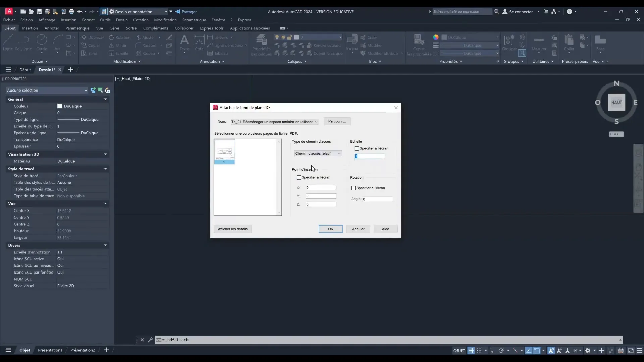Click the Parcourir... button
Viewport: 644px width, 362px height.
pyautogui.click(x=337, y=121)
